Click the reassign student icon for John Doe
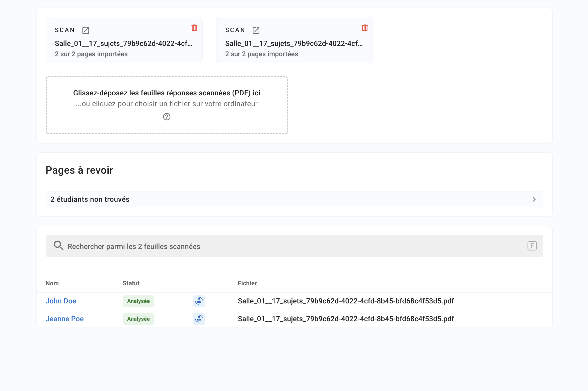Viewport: 588px width, 391px height. [199, 301]
